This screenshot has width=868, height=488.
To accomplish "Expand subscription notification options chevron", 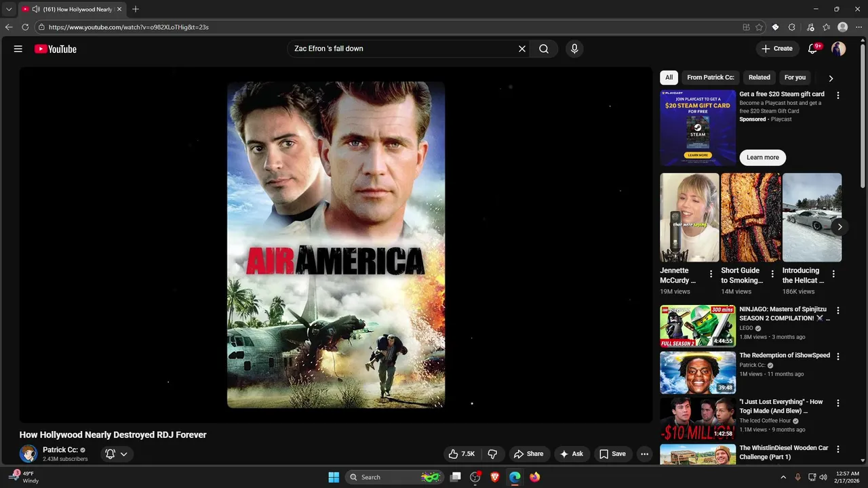I will [x=123, y=454].
